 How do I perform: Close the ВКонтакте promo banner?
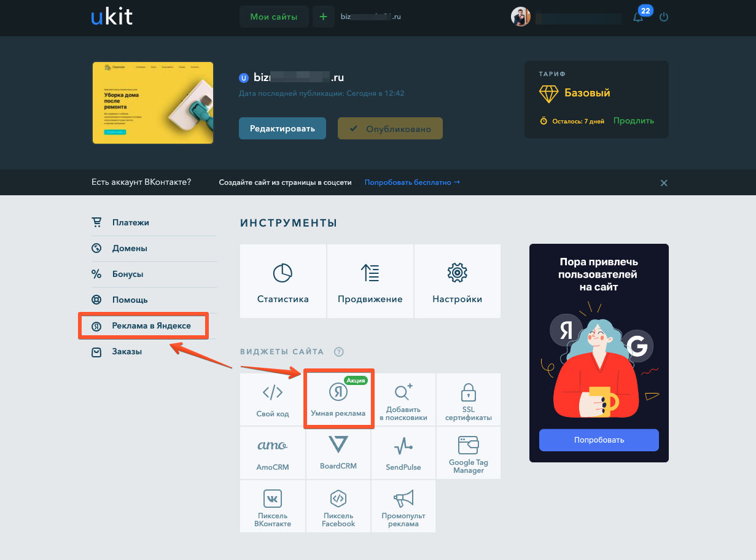click(x=663, y=183)
